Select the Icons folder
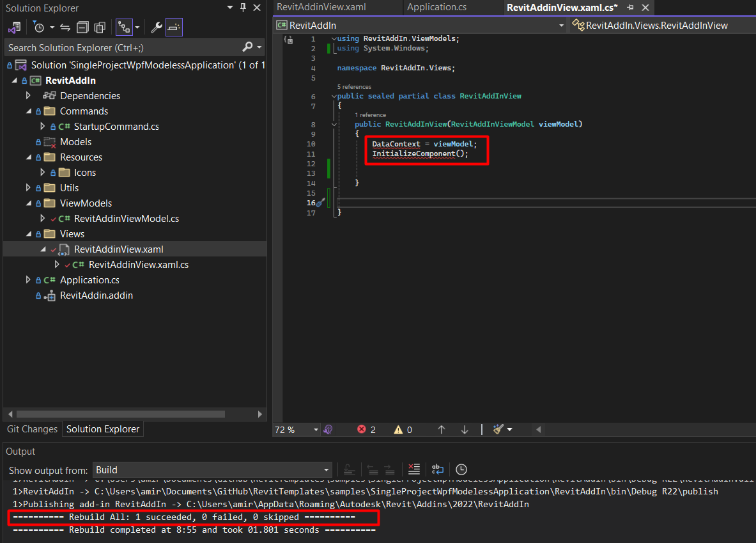Image resolution: width=756 pixels, height=543 pixels. 85,173
